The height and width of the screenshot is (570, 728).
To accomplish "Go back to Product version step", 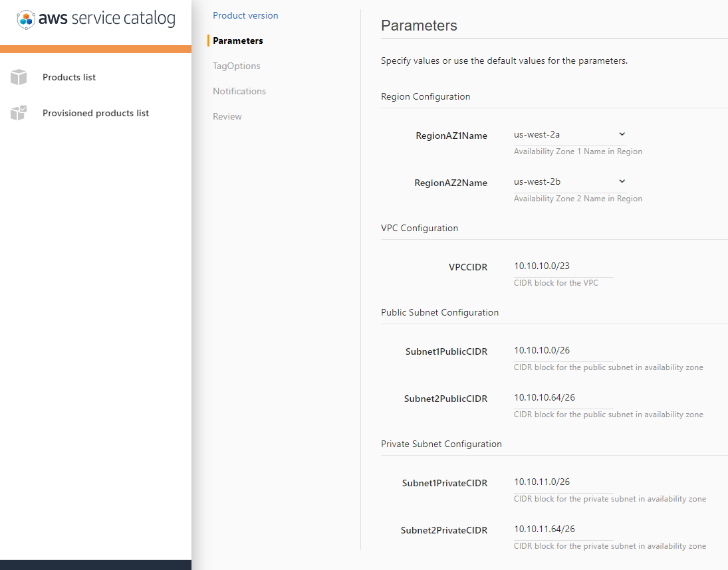I will [245, 15].
